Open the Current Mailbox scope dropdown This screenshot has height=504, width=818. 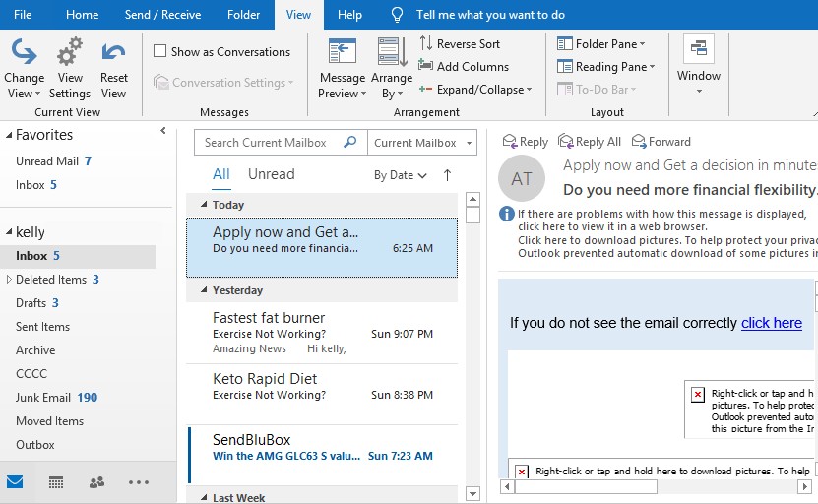tap(422, 143)
